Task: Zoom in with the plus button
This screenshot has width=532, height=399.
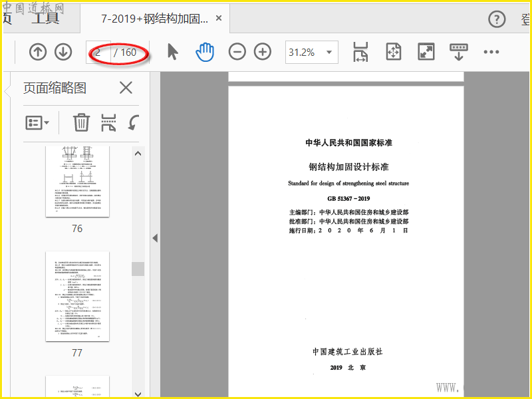Action: (263, 53)
